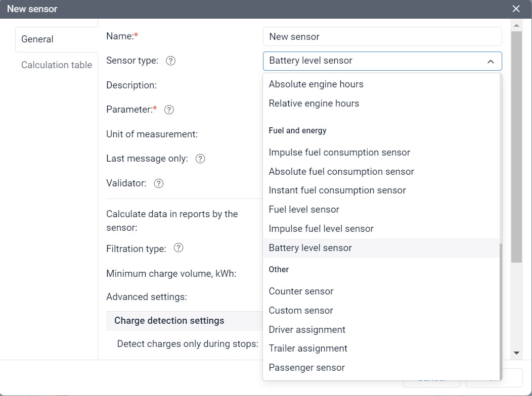
Task: Choose Absolute engine hours from list
Action: [316, 84]
